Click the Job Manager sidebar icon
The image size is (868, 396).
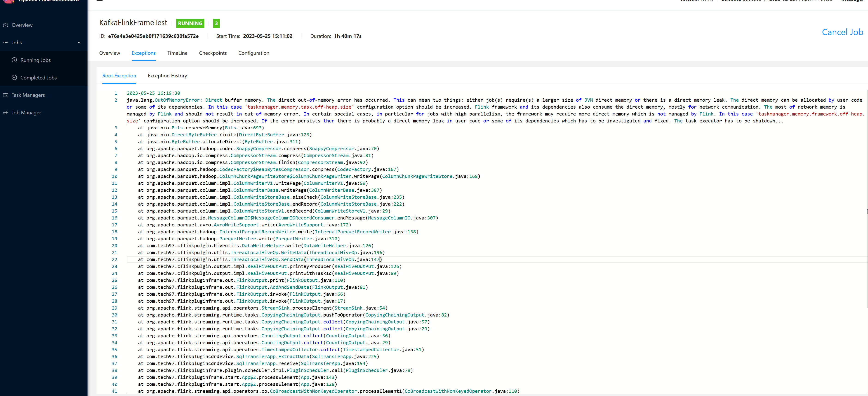(5, 113)
